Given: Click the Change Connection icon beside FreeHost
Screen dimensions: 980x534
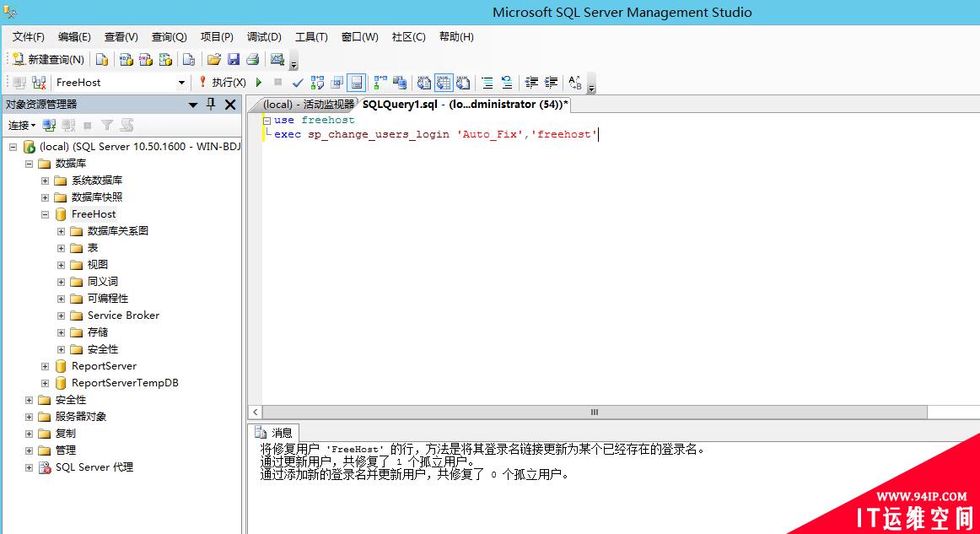Looking at the screenshot, I should (39, 83).
